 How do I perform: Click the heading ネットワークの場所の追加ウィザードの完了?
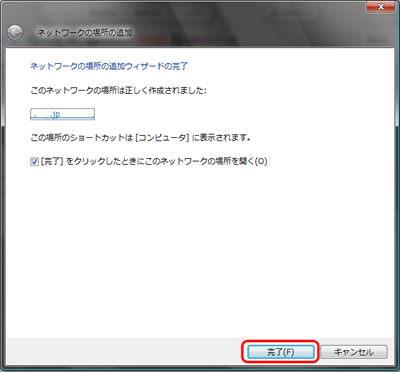(109, 66)
